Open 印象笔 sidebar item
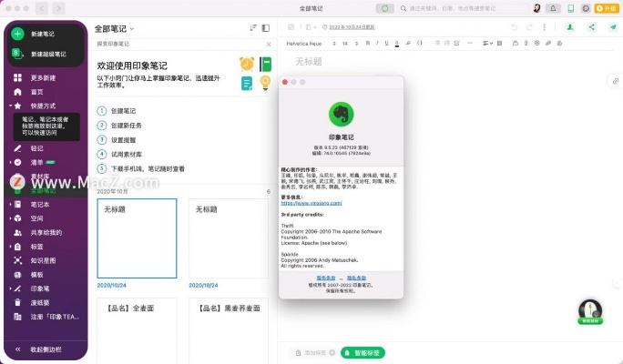Image resolution: width=623 pixels, height=364 pixels. point(40,288)
